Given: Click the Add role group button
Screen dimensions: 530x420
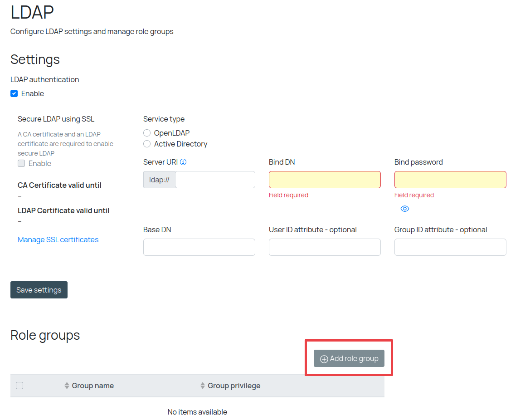Looking at the screenshot, I should (349, 358).
